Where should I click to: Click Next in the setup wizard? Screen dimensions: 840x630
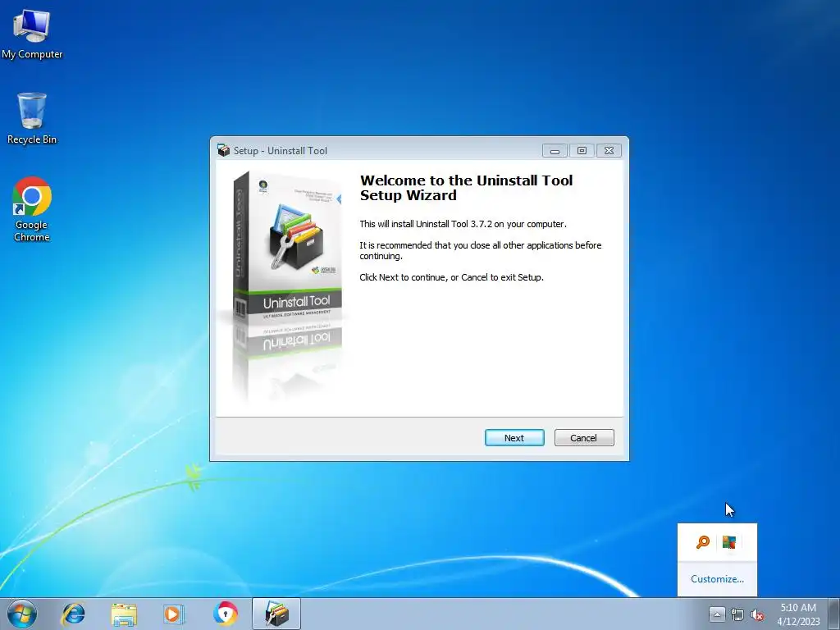coord(514,438)
